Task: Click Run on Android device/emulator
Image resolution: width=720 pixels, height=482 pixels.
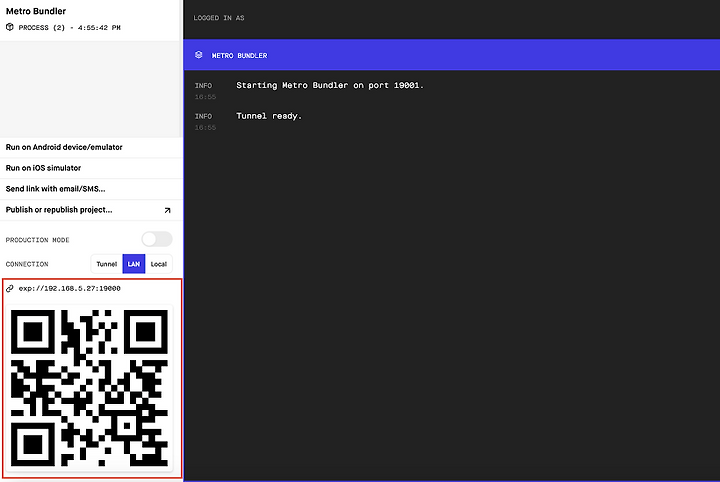Action: [91, 147]
